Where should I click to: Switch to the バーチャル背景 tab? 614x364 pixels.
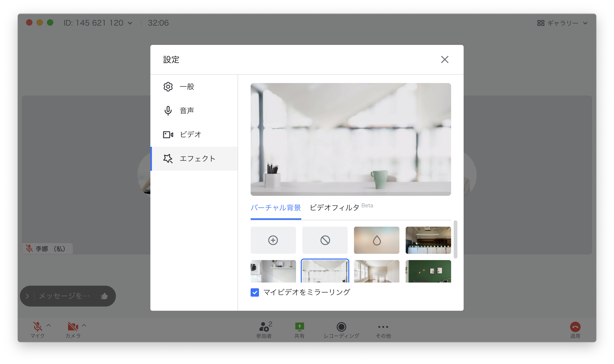(276, 208)
